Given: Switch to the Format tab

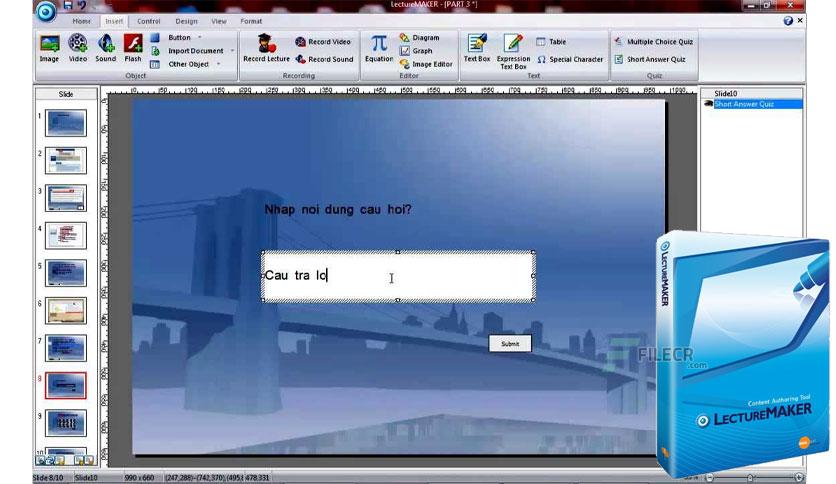Looking at the screenshot, I should [x=251, y=21].
